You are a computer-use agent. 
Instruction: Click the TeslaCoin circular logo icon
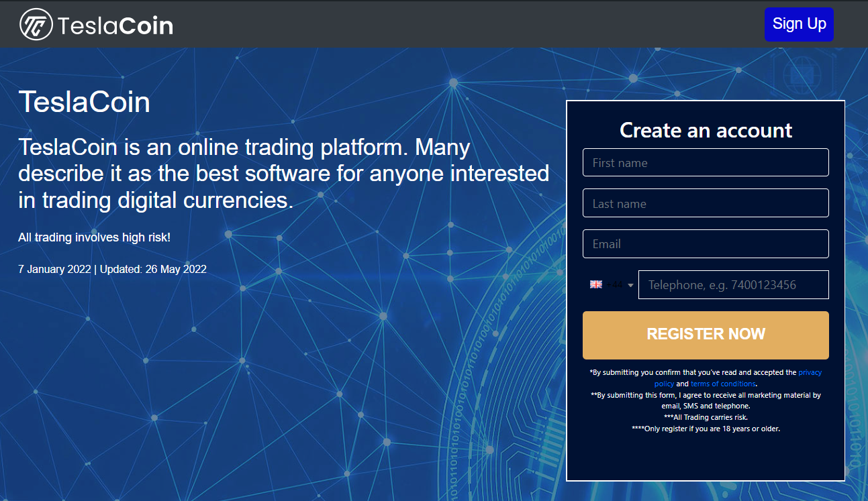coord(36,25)
